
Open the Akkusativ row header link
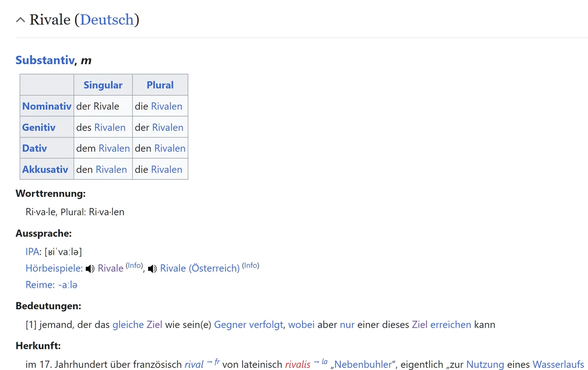(x=45, y=169)
